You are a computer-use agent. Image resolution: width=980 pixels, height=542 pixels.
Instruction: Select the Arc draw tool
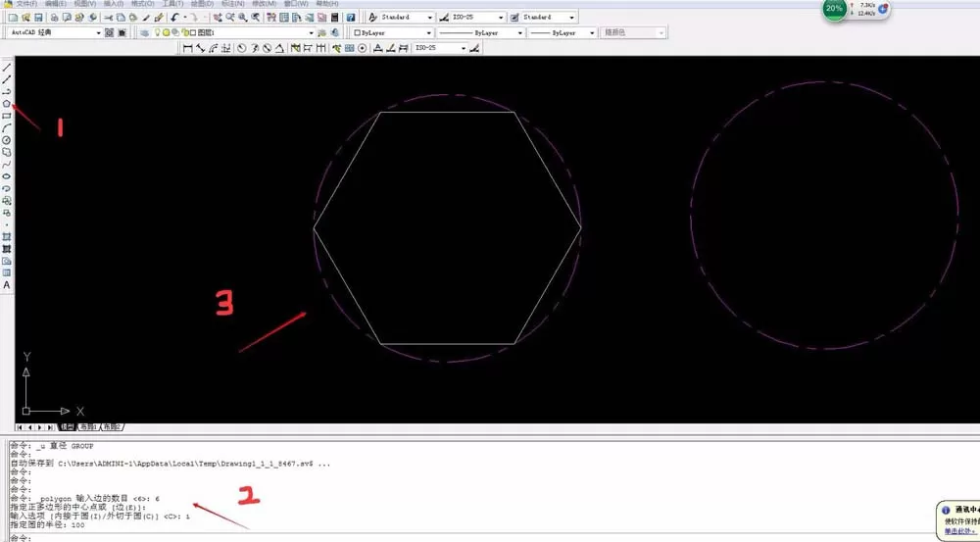tap(6, 128)
